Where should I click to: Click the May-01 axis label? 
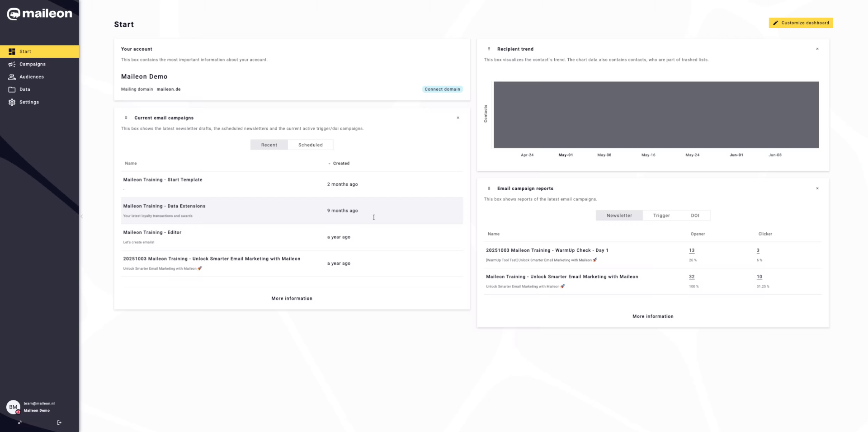pyautogui.click(x=566, y=155)
